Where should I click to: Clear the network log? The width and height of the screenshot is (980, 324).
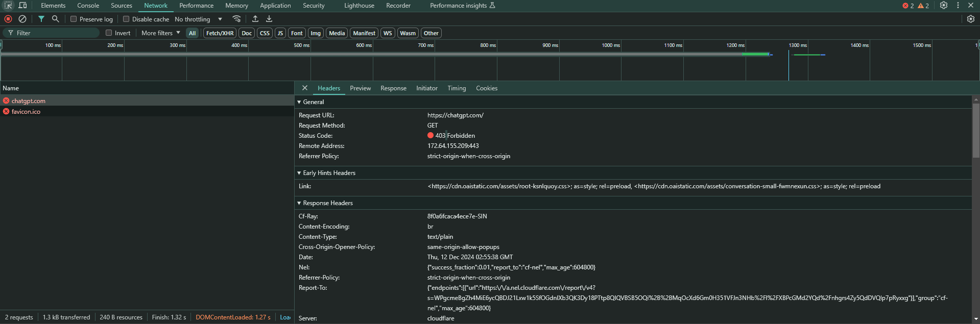[x=22, y=19]
